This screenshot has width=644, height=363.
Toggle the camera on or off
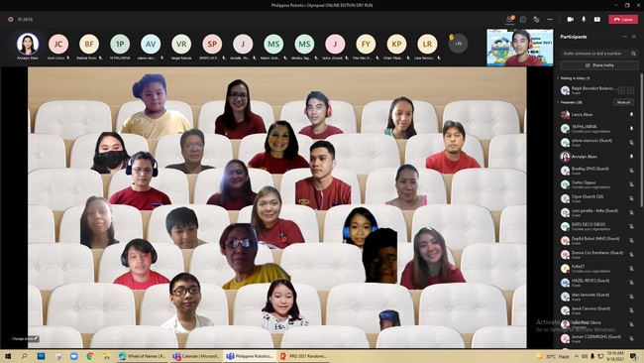click(570, 19)
